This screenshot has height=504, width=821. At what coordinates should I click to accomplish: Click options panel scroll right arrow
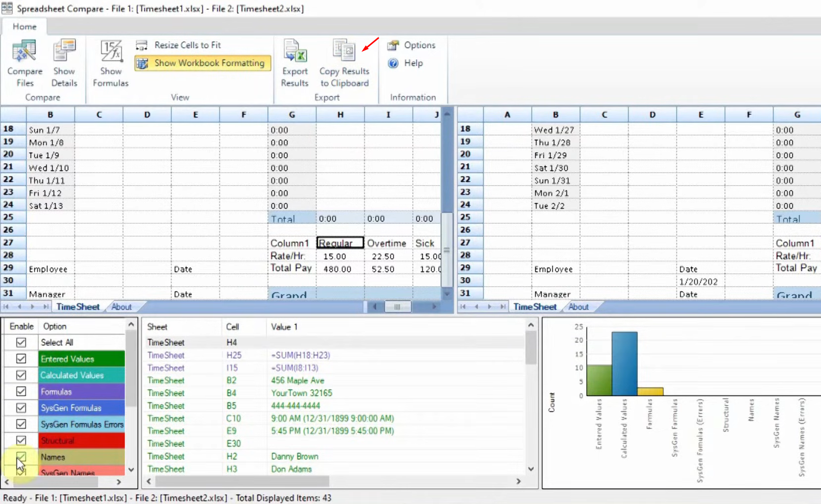(119, 482)
